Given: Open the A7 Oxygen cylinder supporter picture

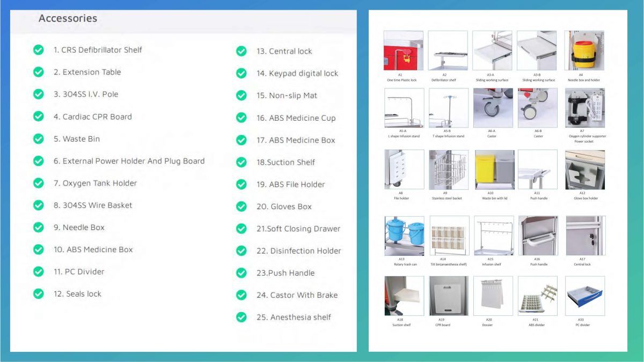Looking at the screenshot, I should coord(584,107).
